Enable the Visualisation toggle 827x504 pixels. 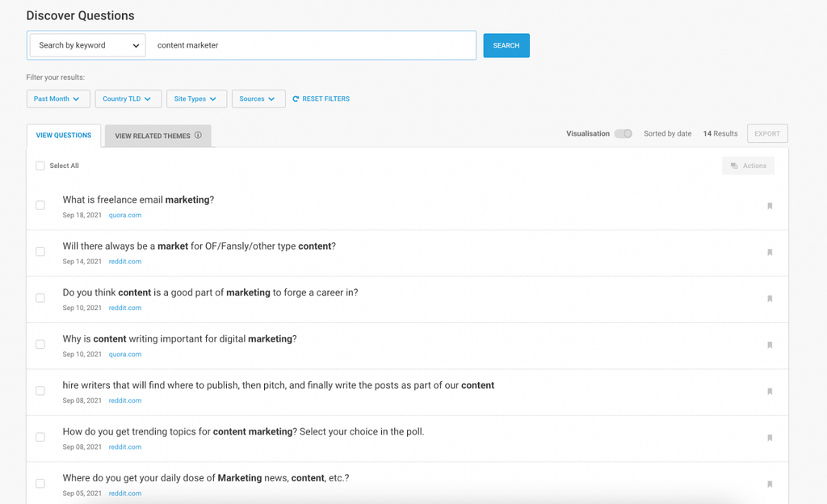(x=623, y=133)
